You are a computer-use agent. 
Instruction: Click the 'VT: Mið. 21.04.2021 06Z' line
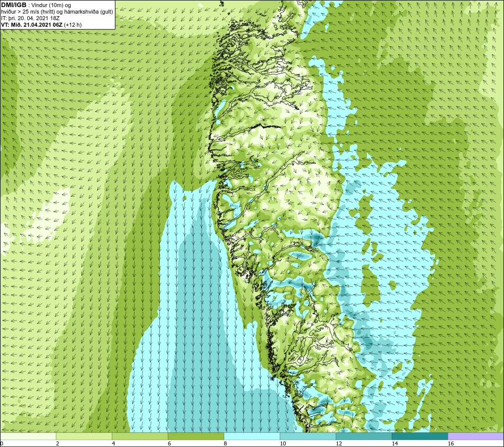32,25
